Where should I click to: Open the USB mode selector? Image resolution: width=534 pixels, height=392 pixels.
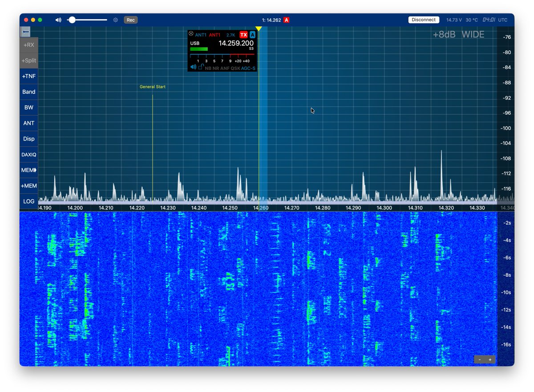195,44
